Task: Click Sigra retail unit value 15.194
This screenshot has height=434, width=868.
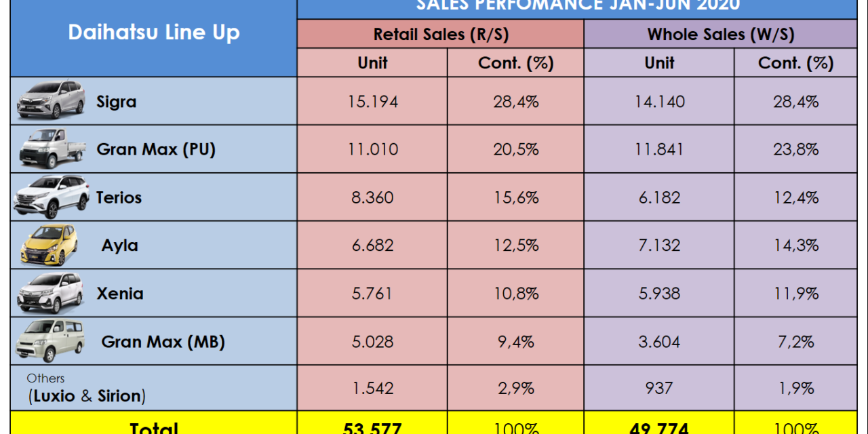Action: pos(372,102)
